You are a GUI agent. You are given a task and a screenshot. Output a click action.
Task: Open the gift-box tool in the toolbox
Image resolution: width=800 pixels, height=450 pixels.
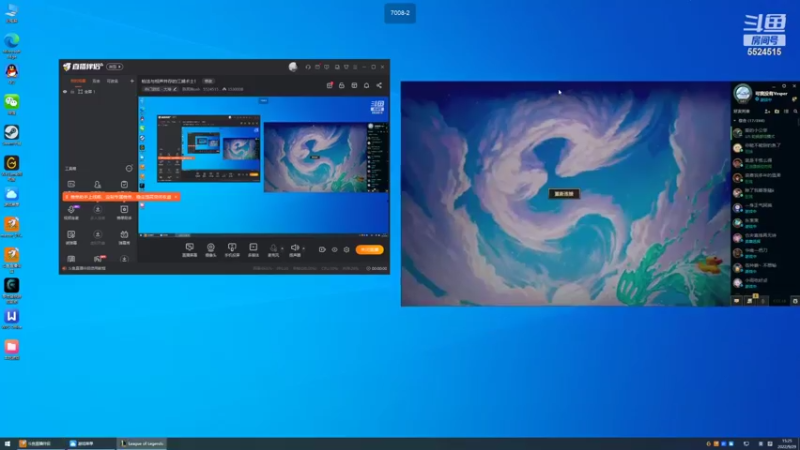point(124,237)
